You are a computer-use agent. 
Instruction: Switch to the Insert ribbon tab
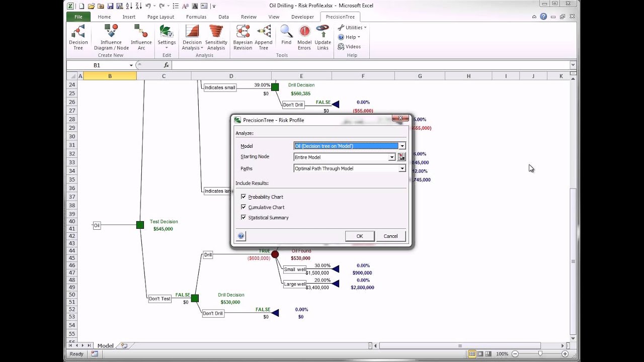(x=129, y=17)
